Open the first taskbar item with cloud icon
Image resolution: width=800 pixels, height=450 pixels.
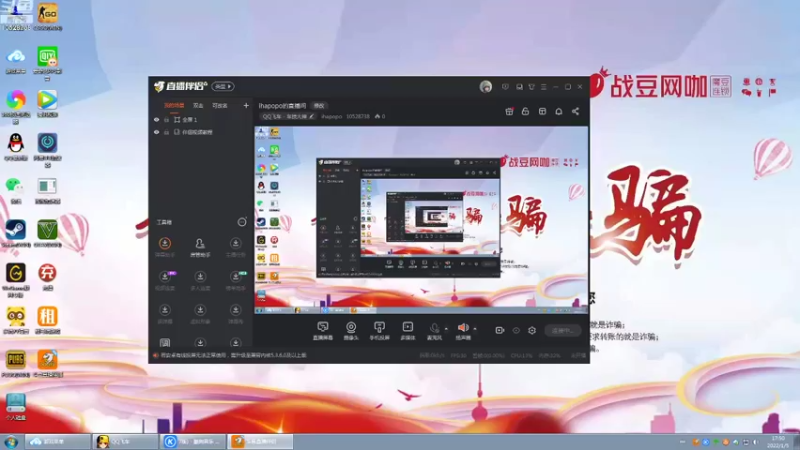(57, 442)
